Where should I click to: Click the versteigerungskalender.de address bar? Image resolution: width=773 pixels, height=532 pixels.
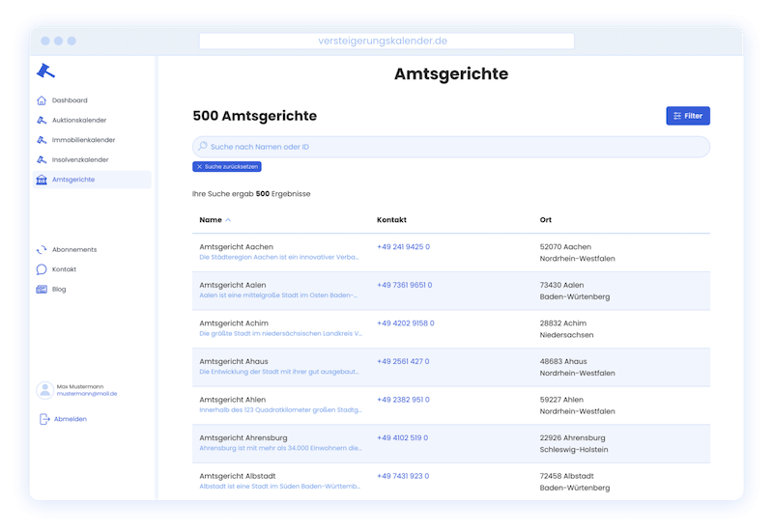pyautogui.click(x=386, y=41)
